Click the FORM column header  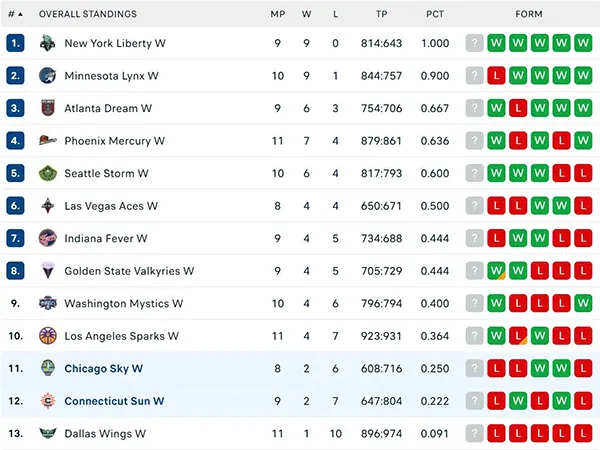529,14
